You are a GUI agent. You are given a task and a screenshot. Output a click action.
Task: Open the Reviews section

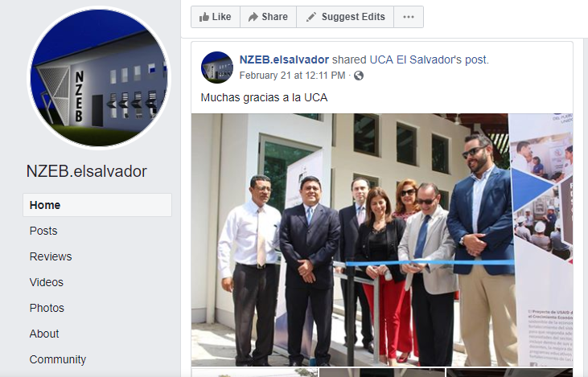[x=51, y=256]
